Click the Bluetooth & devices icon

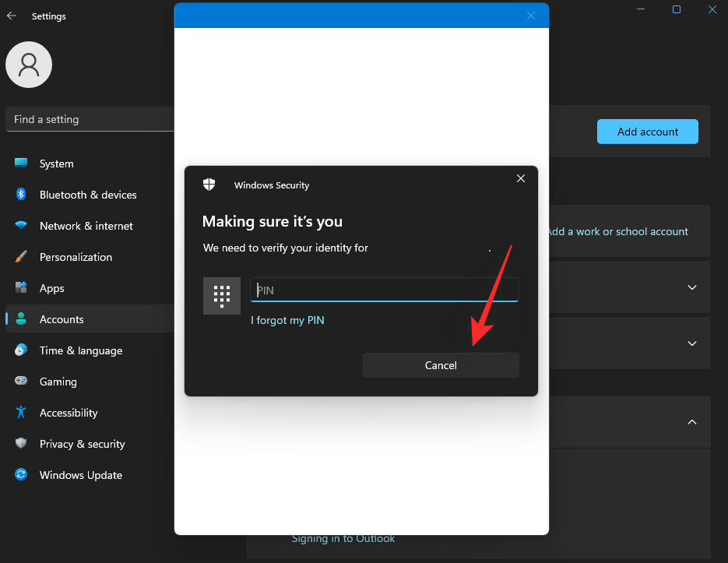[x=21, y=195]
